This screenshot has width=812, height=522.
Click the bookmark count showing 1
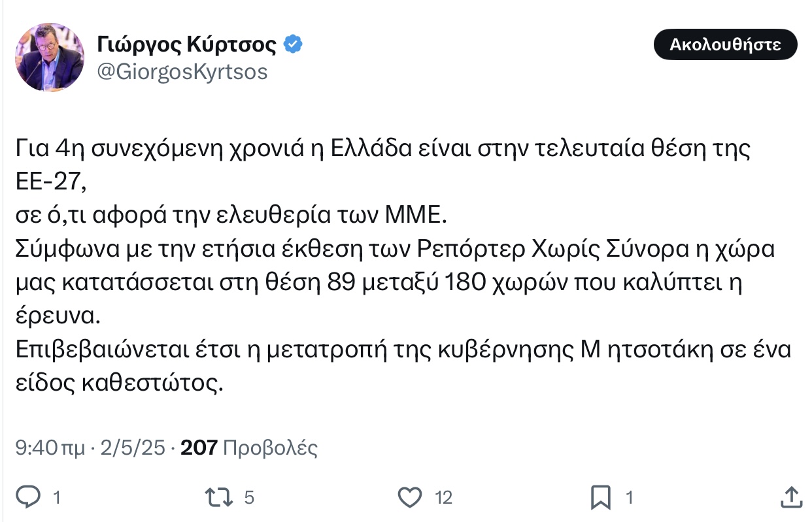[630, 497]
